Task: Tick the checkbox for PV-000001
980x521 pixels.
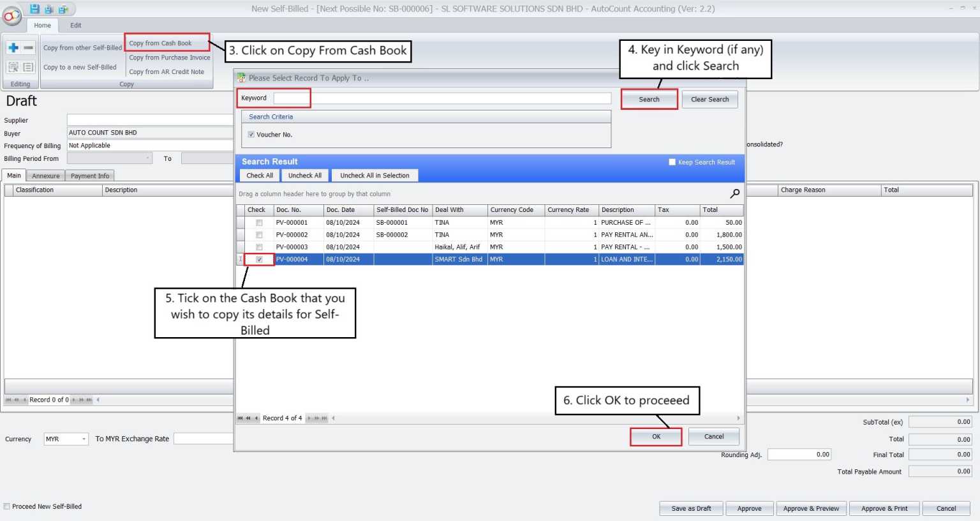Action: [259, 223]
